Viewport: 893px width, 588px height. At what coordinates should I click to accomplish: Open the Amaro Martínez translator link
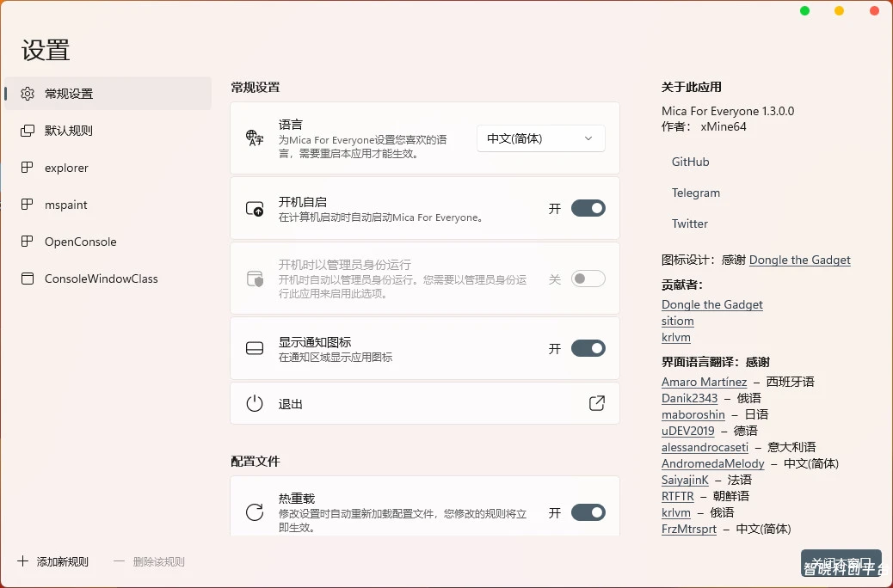[704, 382]
